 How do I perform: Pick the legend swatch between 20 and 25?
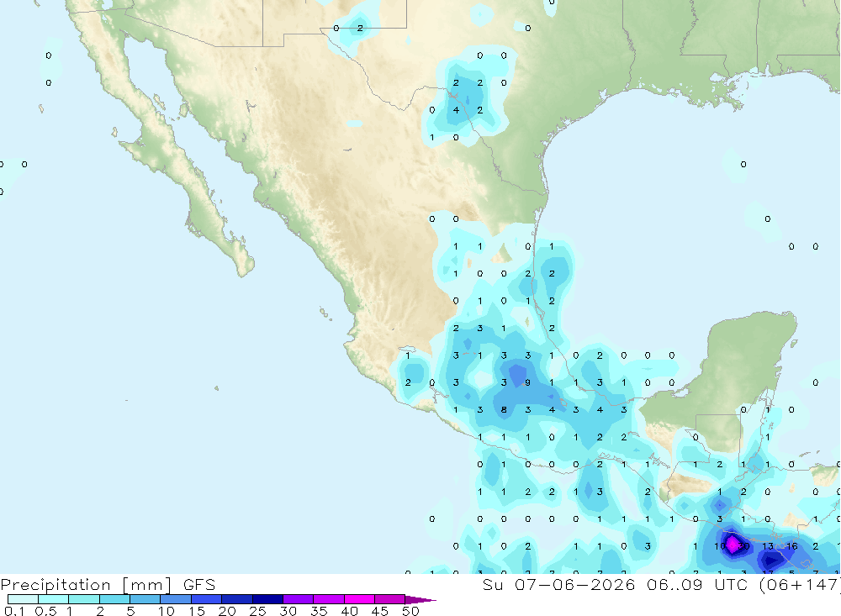tap(237, 599)
